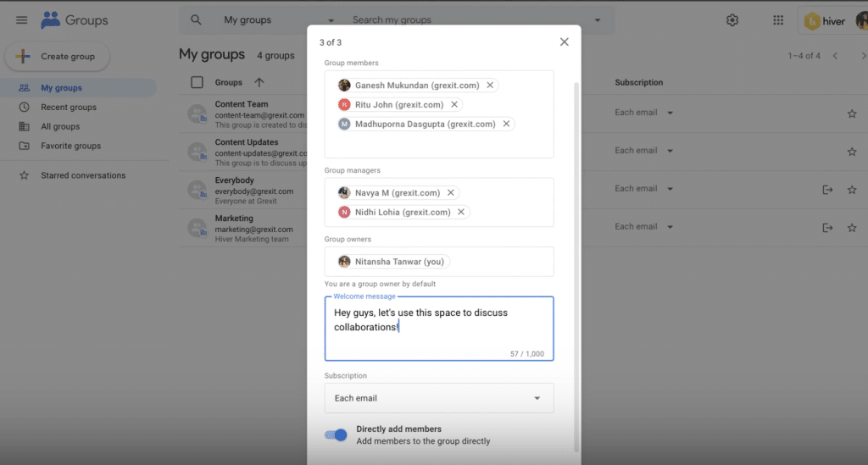Remove Ganesh Mukundan from group members
This screenshot has height=465, width=868.
(x=490, y=86)
